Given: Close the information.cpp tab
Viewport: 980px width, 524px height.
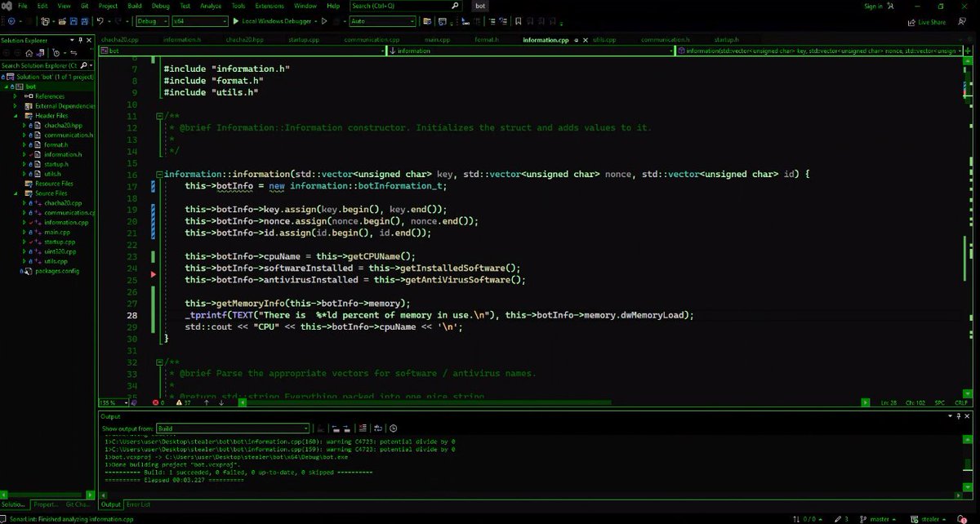Looking at the screenshot, I should tap(585, 39).
